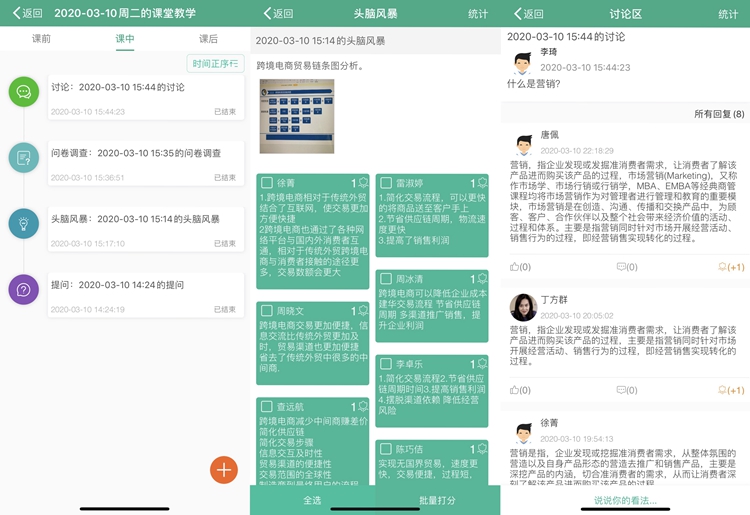Check the box for 雷淑婷's answer
Image resolution: width=750 pixels, height=515 pixels.
click(x=386, y=183)
